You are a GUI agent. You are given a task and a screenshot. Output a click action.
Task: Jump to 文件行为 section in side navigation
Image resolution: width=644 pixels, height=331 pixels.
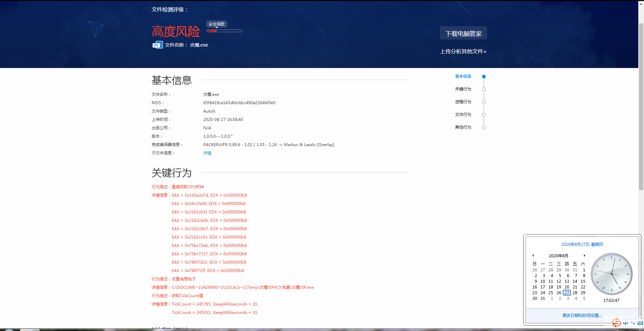[463, 115]
